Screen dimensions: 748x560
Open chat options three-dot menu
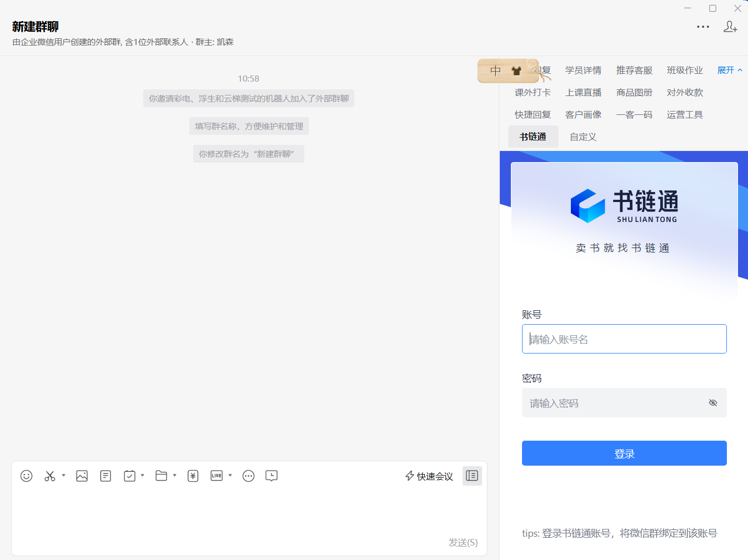(x=703, y=27)
